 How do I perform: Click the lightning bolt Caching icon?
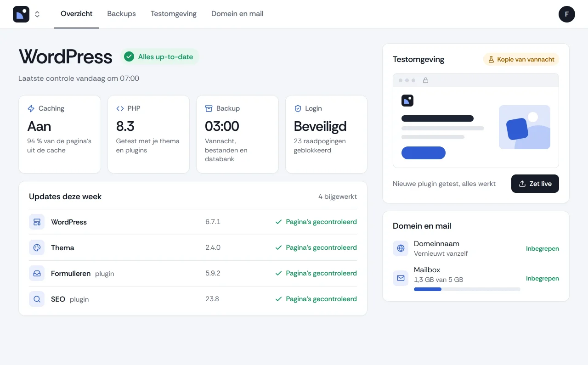[31, 108]
